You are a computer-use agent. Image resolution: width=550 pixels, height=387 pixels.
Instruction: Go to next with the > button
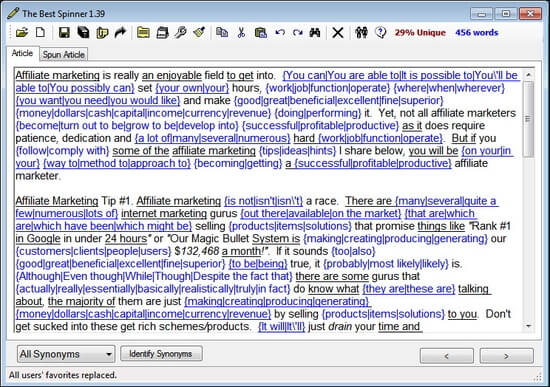click(x=507, y=356)
